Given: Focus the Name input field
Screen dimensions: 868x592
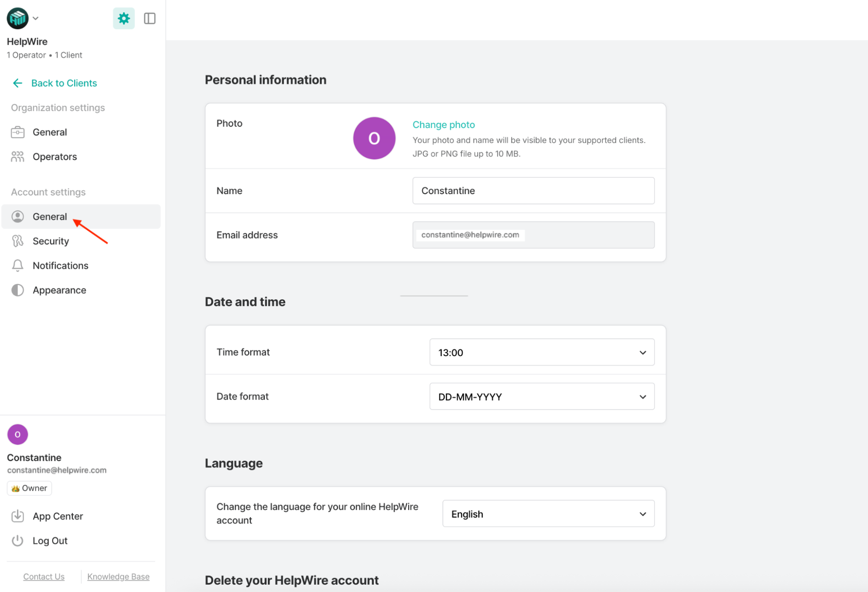Looking at the screenshot, I should [533, 191].
